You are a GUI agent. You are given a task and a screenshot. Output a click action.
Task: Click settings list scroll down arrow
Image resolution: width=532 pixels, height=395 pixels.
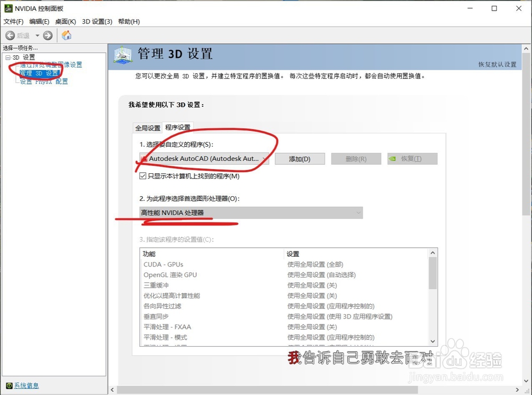(433, 341)
